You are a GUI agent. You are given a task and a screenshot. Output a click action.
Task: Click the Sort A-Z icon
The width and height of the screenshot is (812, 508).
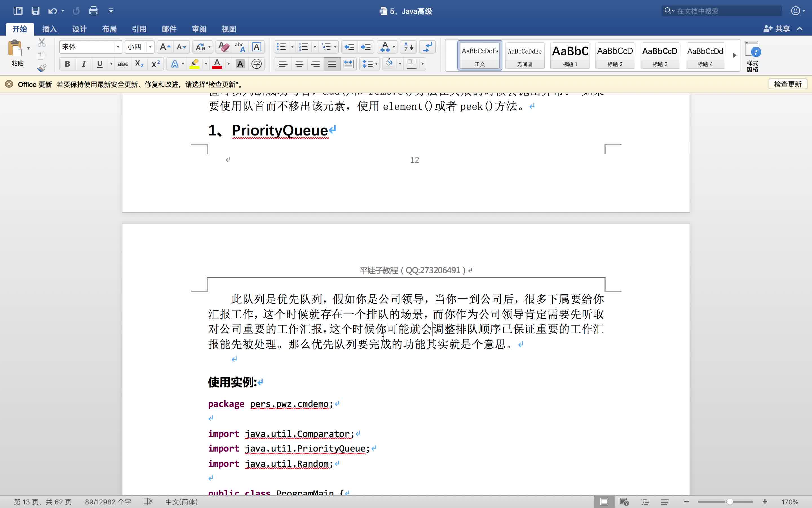click(x=408, y=47)
